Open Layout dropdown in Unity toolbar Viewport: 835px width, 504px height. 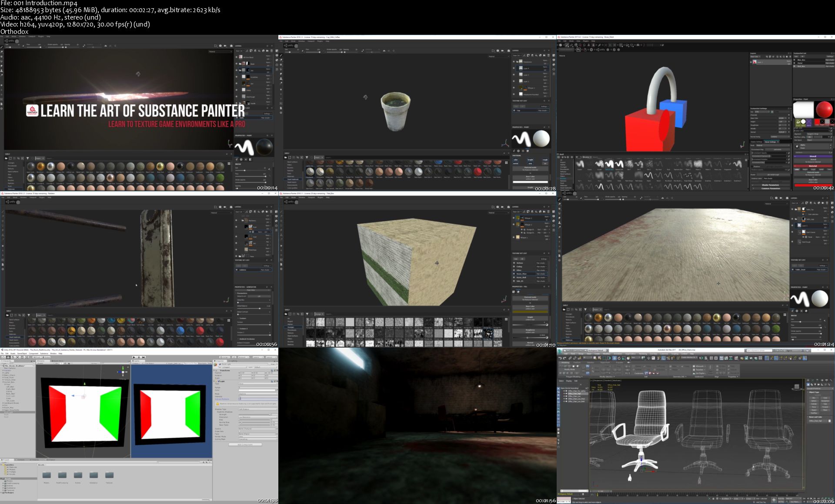[x=271, y=357]
